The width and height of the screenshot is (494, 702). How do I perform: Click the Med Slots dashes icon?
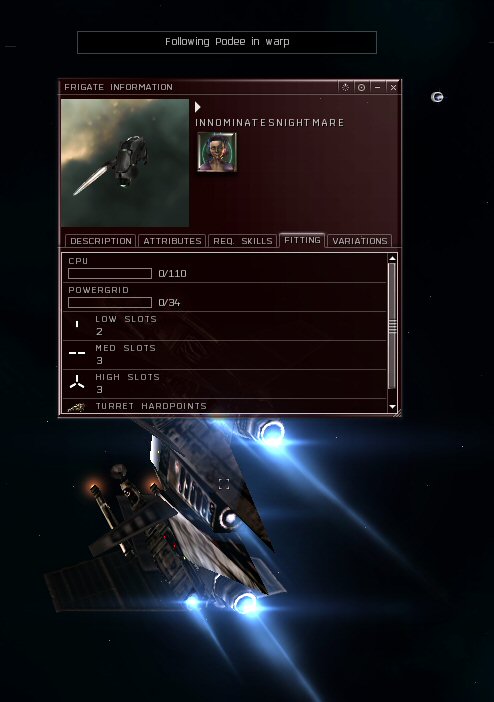pyautogui.click(x=77, y=353)
